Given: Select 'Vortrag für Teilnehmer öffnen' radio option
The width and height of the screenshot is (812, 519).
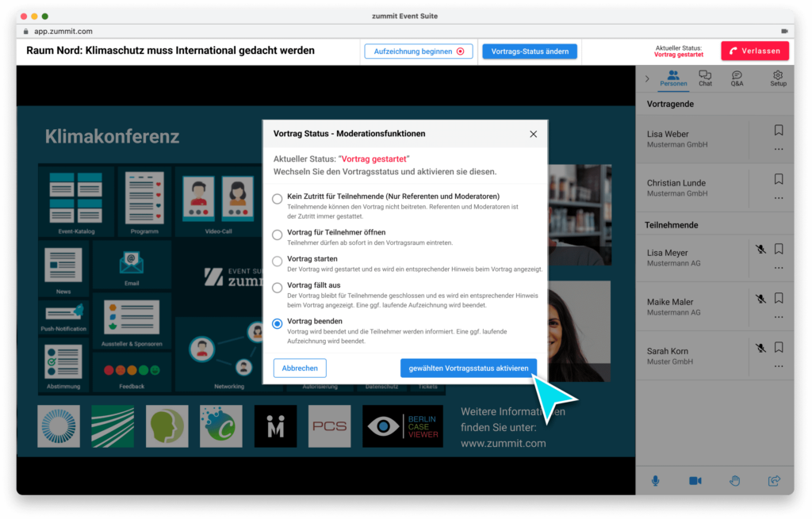Looking at the screenshot, I should [277, 235].
